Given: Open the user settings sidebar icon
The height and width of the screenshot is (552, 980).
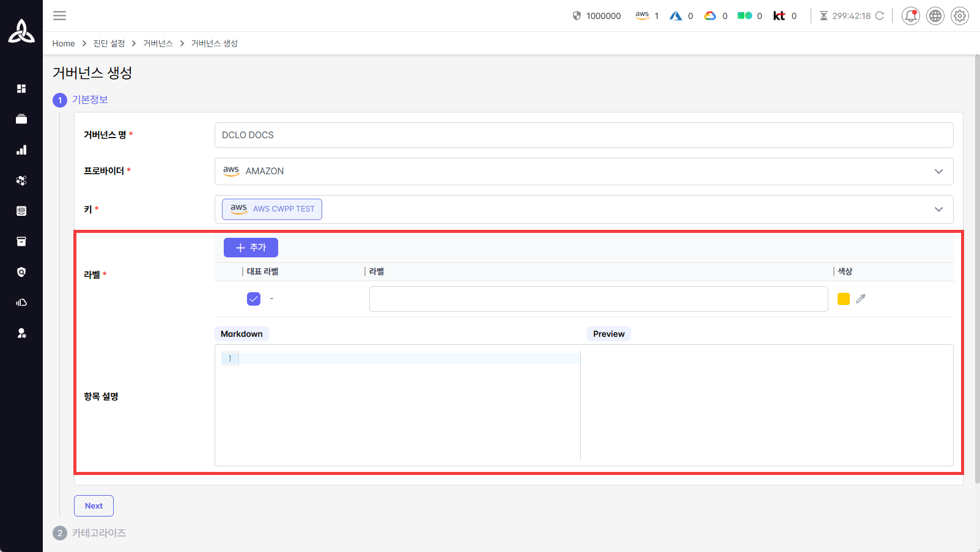Looking at the screenshot, I should point(21,333).
